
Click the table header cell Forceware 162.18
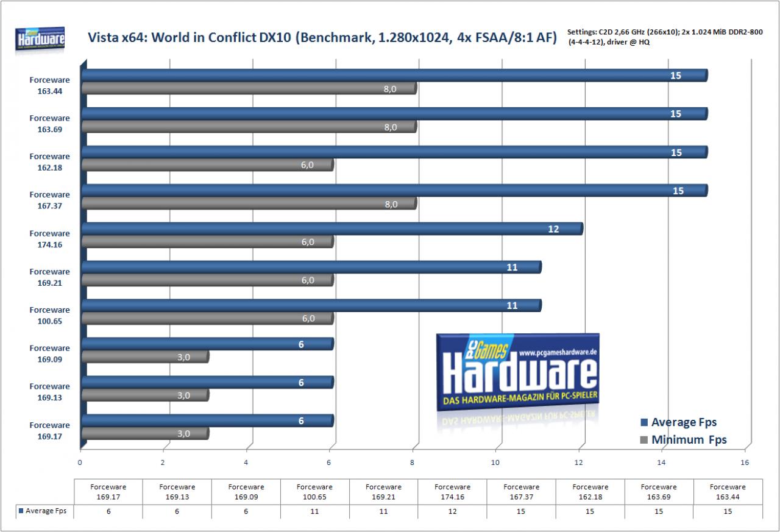point(590,491)
